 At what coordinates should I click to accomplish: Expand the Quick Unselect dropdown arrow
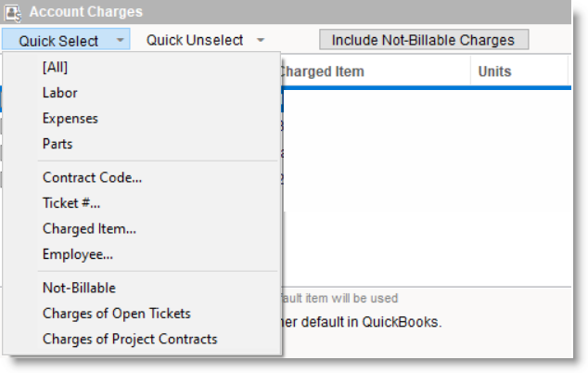coord(261,40)
